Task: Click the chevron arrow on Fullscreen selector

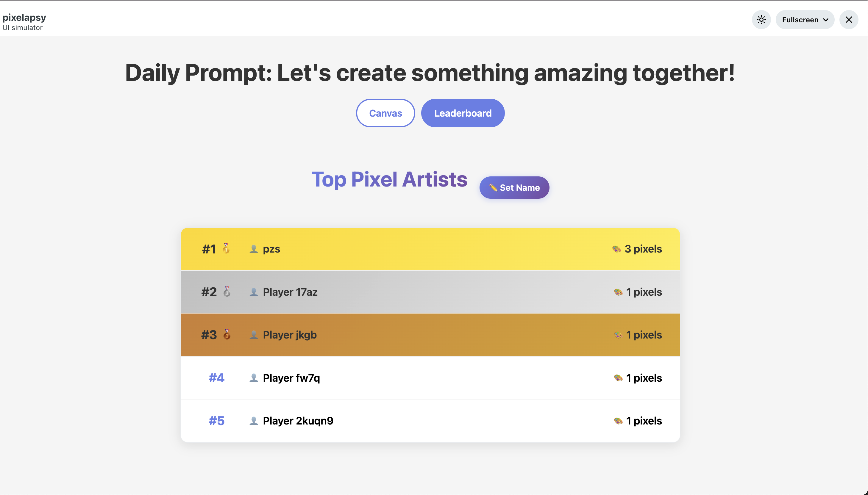Action: [825, 20]
